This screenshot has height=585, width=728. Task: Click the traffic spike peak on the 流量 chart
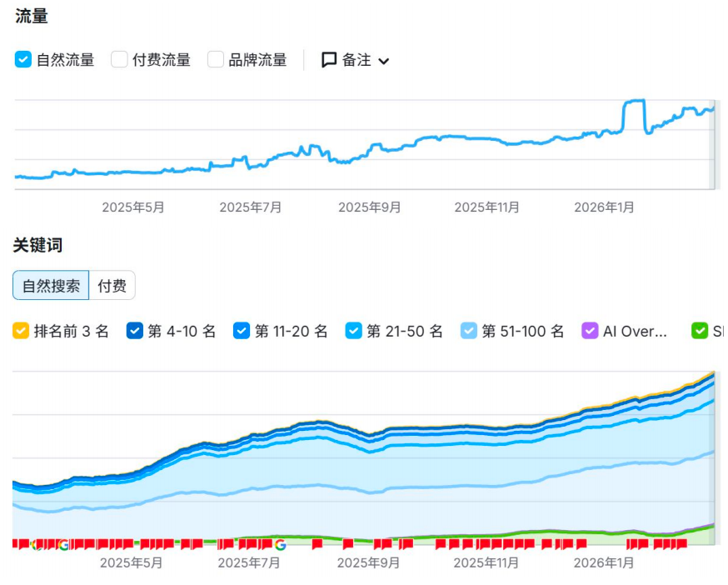[635, 101]
